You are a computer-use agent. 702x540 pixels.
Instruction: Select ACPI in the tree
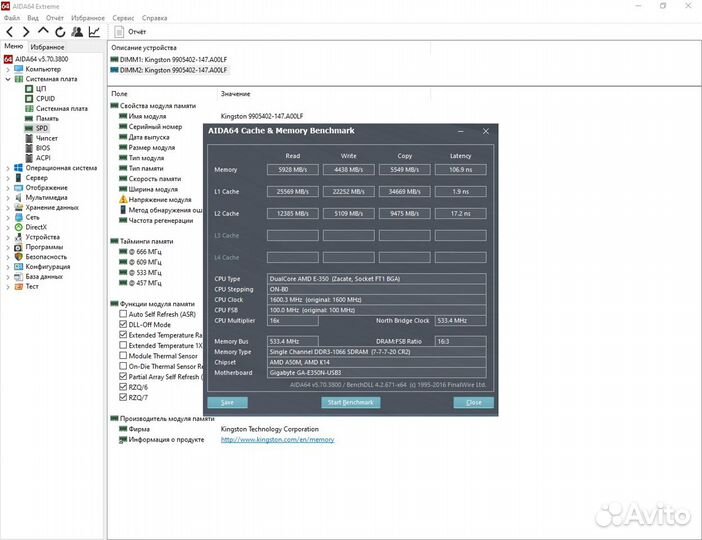coord(43,158)
